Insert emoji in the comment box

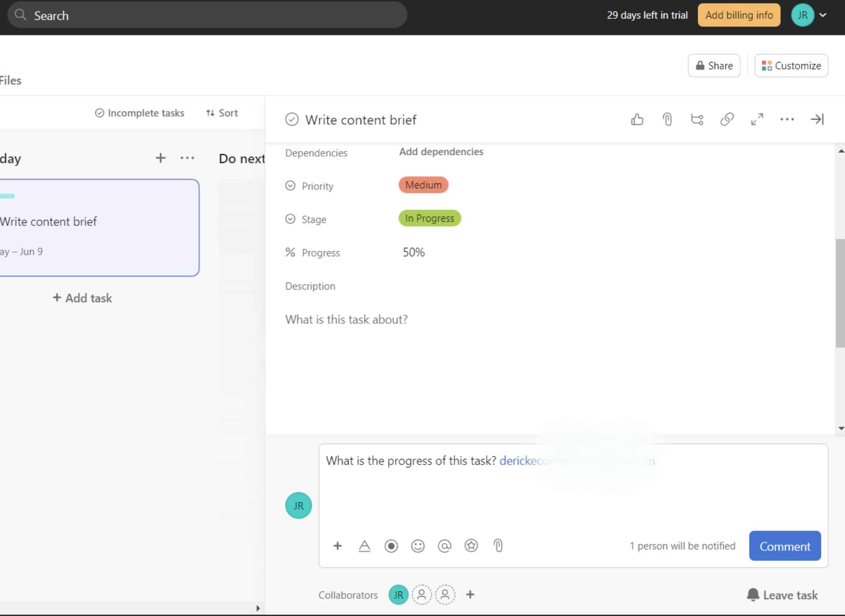(417, 546)
